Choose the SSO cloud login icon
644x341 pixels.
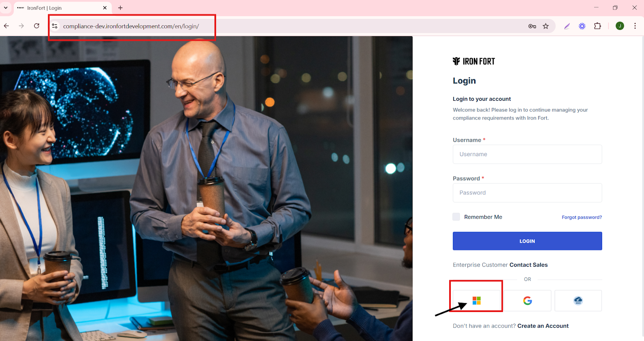(578, 300)
